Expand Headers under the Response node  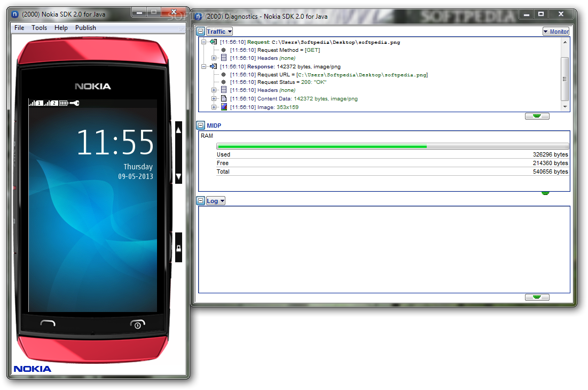[x=214, y=90]
